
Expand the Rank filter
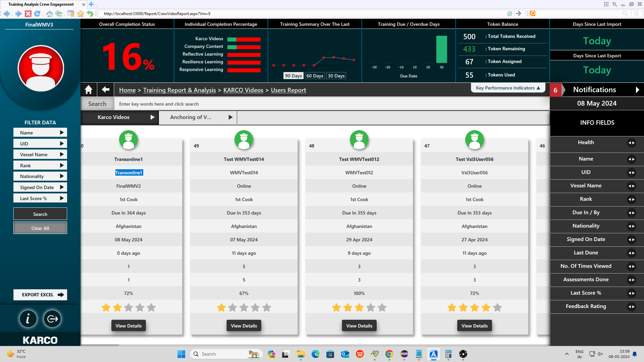click(x=40, y=165)
